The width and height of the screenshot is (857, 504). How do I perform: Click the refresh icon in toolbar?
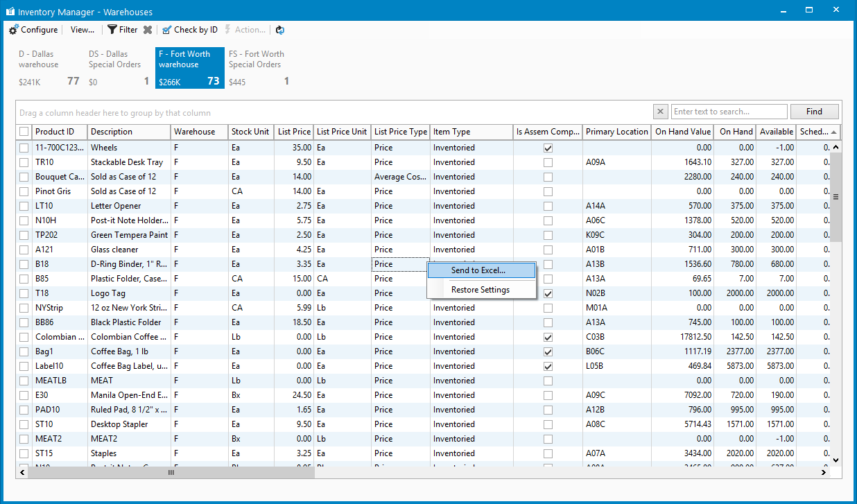point(280,30)
